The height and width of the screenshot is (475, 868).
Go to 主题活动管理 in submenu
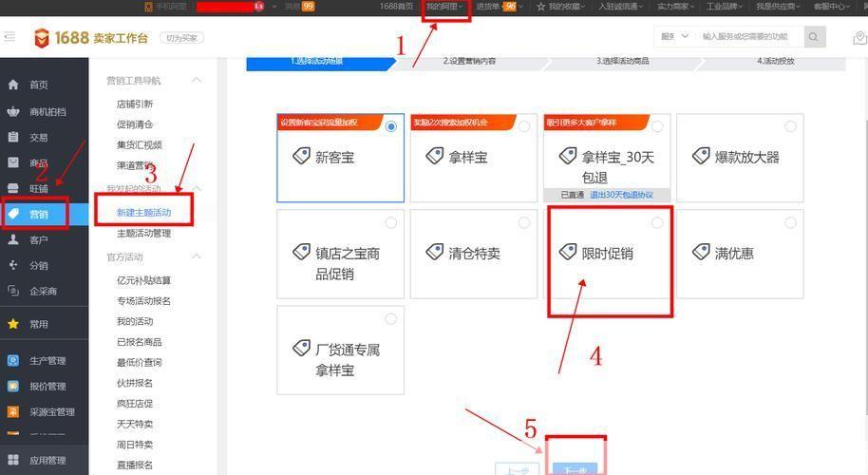click(143, 234)
